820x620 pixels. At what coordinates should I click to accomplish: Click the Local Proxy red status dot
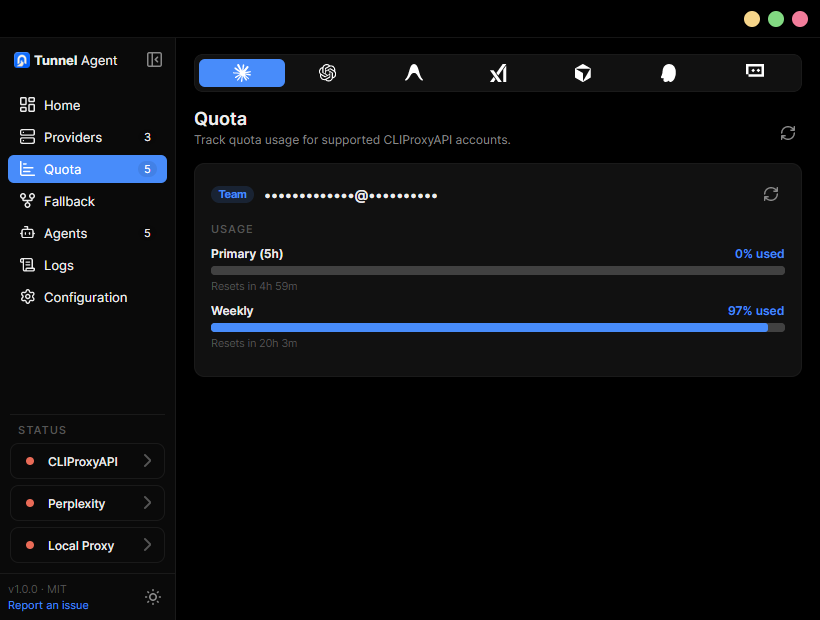pos(30,545)
